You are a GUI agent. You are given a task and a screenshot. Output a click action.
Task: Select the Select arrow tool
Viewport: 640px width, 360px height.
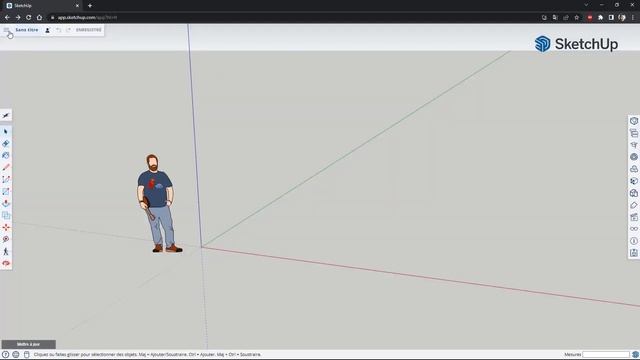(x=6, y=131)
